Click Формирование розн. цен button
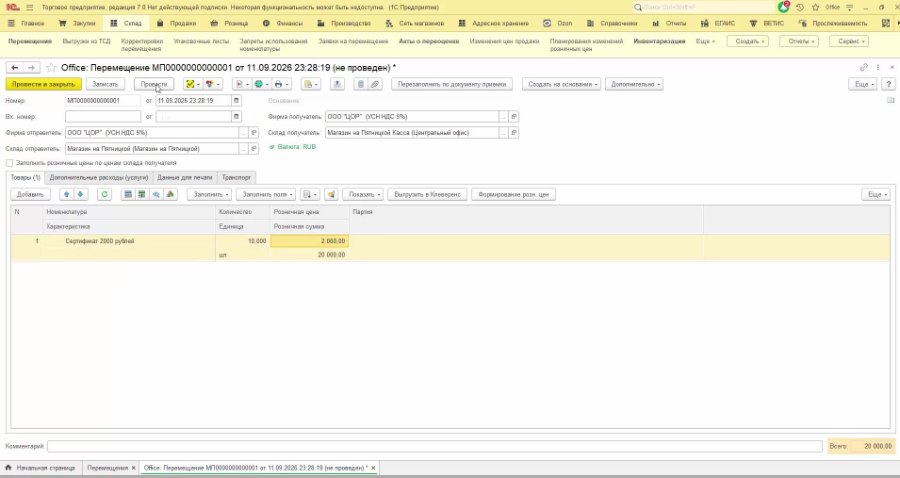Viewport: 900px width, 478px height. (513, 195)
